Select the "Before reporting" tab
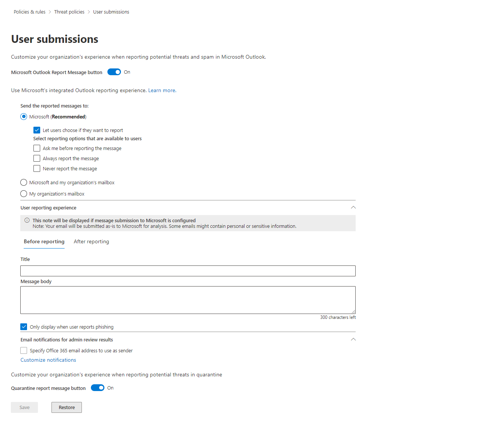This screenshot has height=423, width=504. 44,241
